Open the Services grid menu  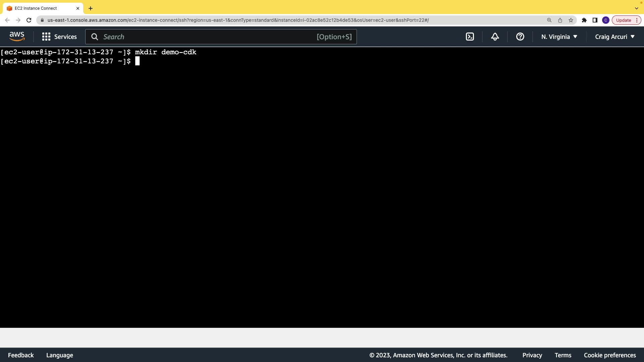pyautogui.click(x=59, y=37)
